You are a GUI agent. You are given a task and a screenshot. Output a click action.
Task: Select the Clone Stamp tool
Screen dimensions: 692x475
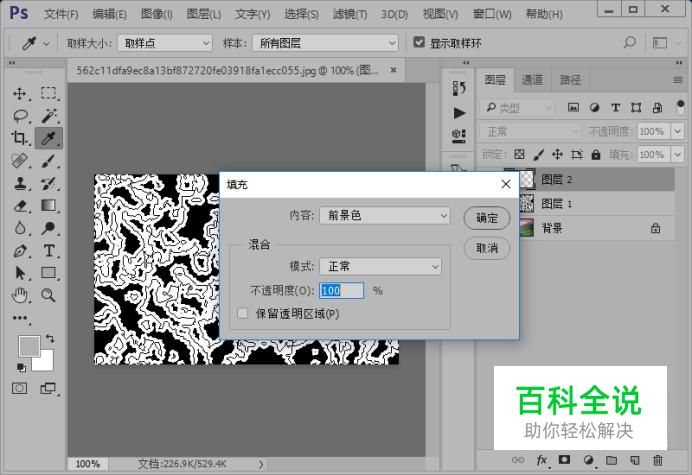click(x=19, y=183)
